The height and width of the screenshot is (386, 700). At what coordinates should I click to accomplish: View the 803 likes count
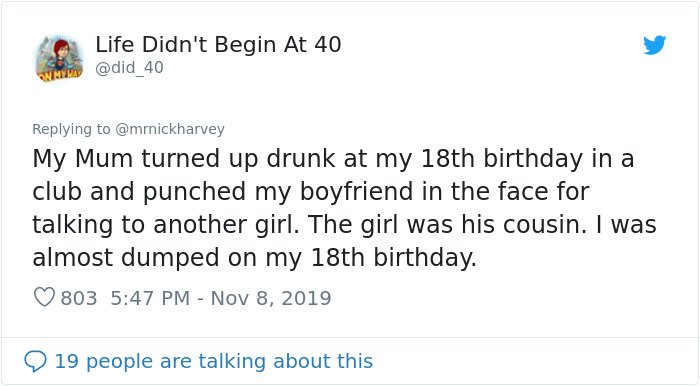(x=79, y=298)
